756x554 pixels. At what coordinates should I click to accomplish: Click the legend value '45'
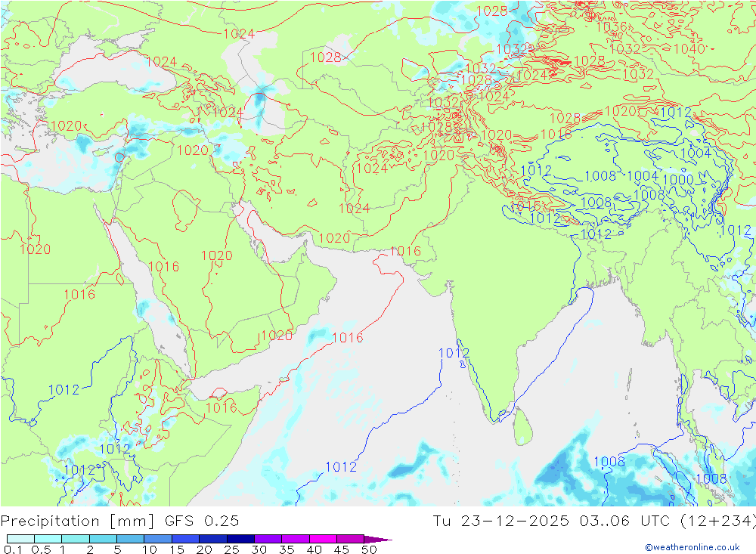[342, 549]
